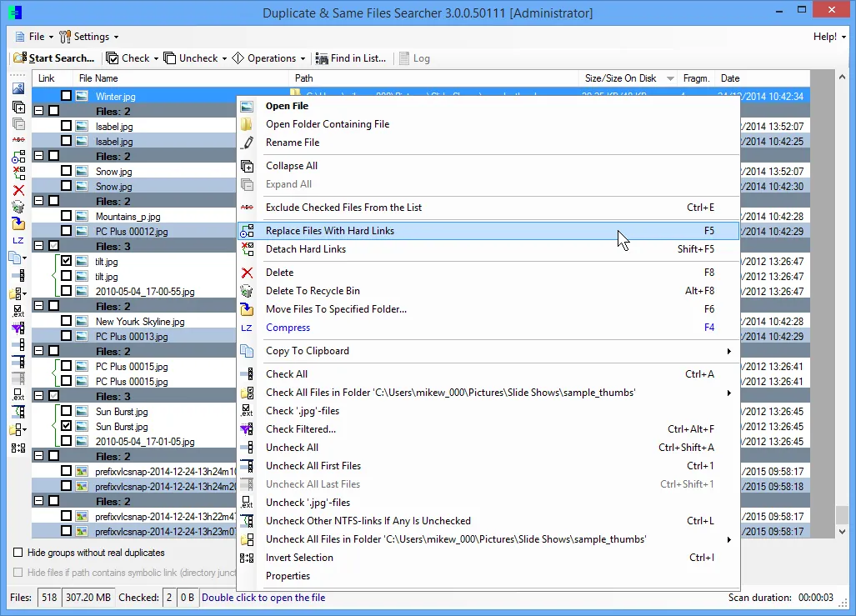Click left sidebar red X Delete icon
Viewport: 856px width, 616px height.
pos(18,191)
